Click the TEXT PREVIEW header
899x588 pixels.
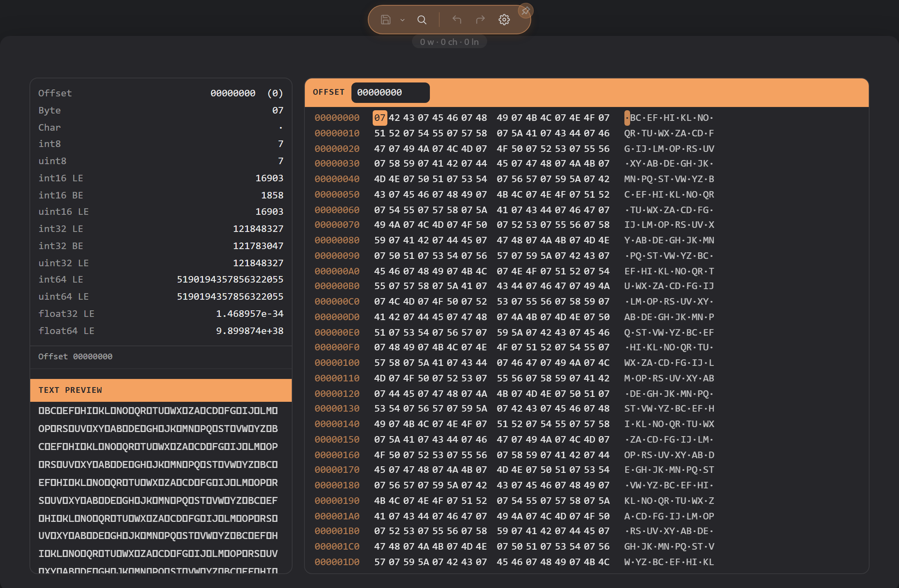point(161,390)
